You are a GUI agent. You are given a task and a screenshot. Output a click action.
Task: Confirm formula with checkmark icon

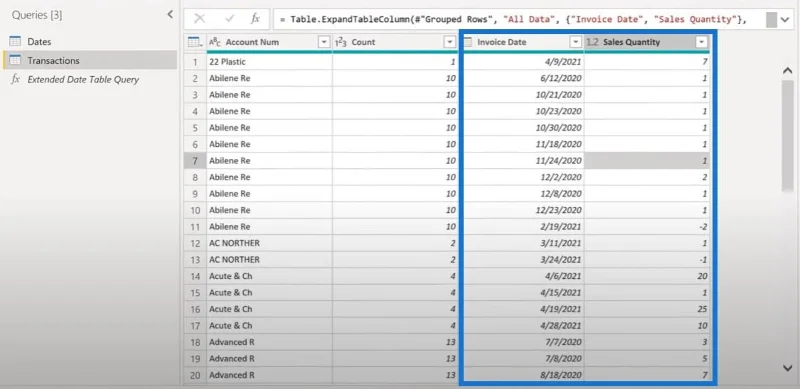click(229, 19)
